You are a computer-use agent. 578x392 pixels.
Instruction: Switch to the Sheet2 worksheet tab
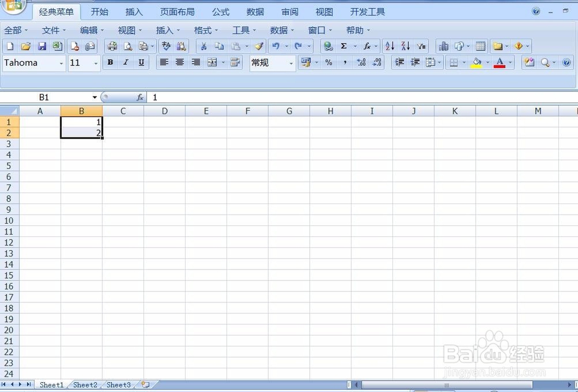tap(85, 384)
